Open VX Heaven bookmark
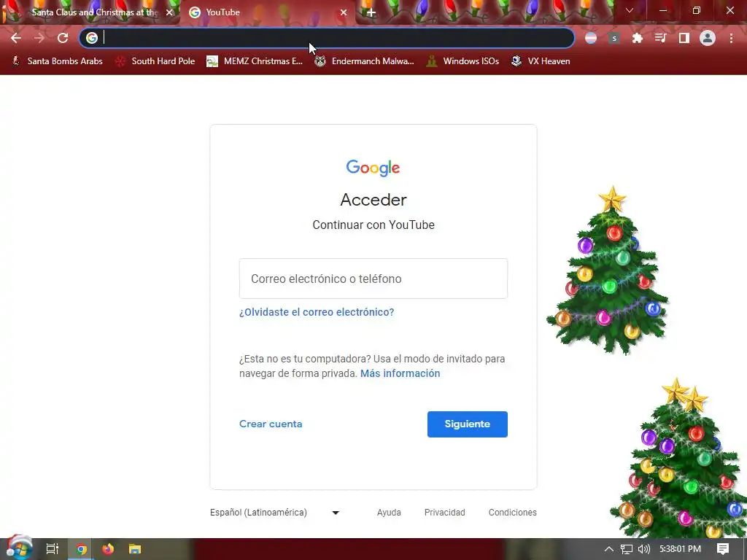 541,61
